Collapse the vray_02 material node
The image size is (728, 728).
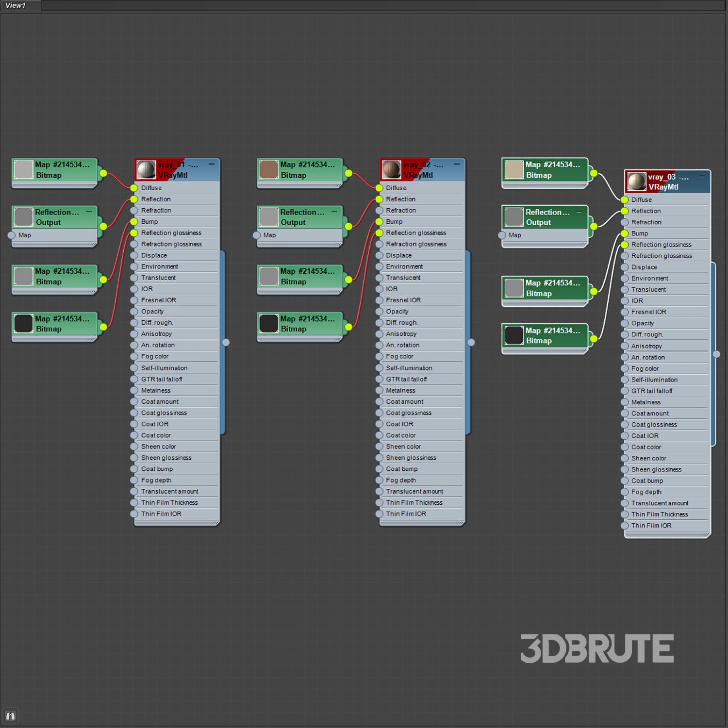[x=457, y=165]
